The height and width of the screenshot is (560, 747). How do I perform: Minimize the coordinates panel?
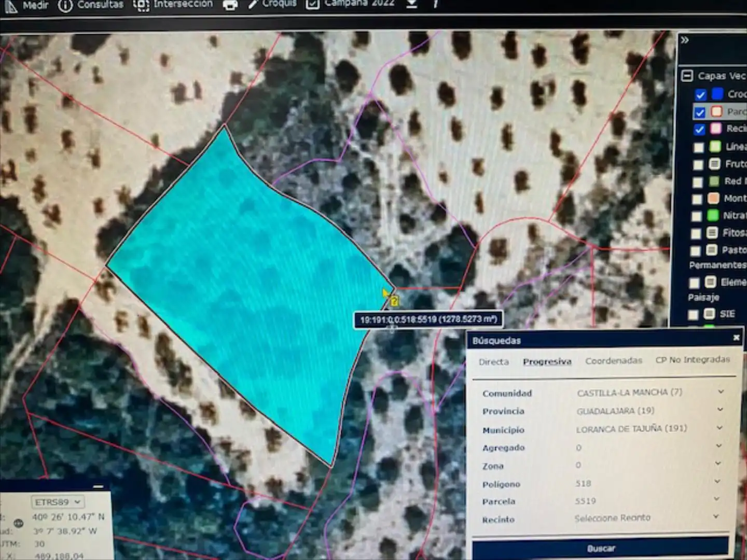coord(98,487)
